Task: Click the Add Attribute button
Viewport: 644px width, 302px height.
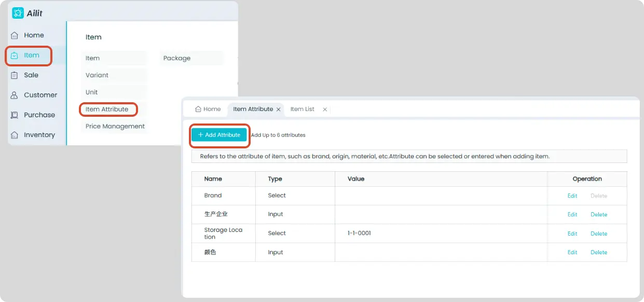Action: (x=219, y=135)
